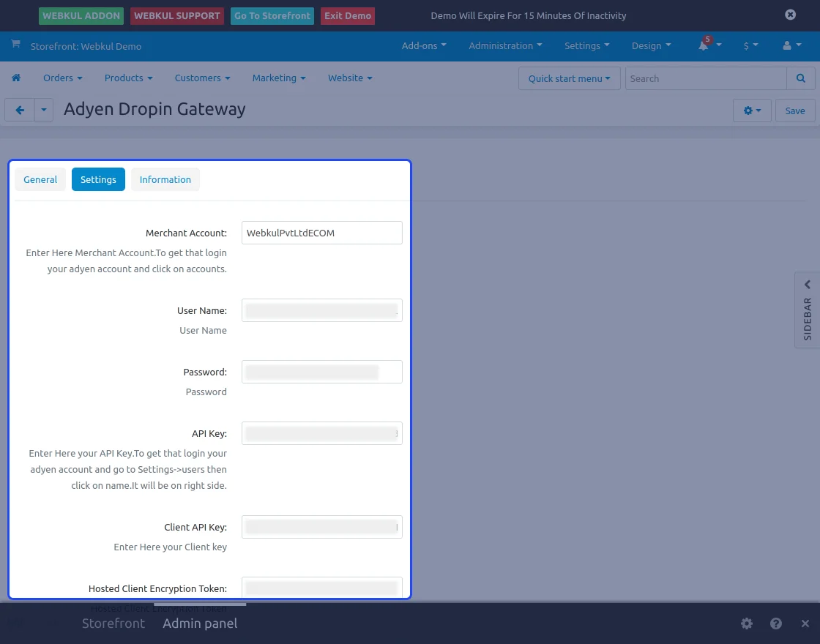This screenshot has width=820, height=644.
Task: Click the Merchant Account input field
Action: point(321,233)
